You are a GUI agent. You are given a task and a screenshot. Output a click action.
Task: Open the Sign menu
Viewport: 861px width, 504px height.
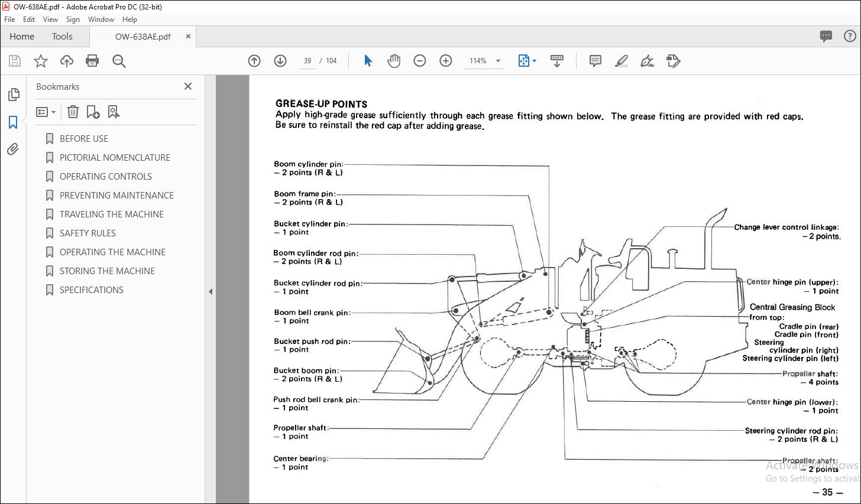(73, 19)
